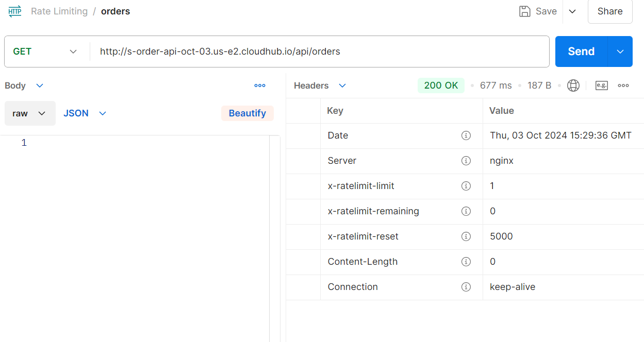
Task: Show info for x-ratelimit-reset header
Action: click(466, 236)
